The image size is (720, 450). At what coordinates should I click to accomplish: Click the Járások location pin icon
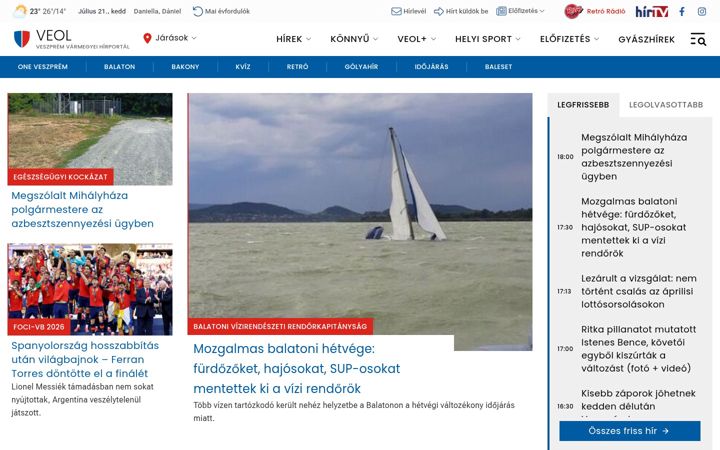click(x=147, y=38)
